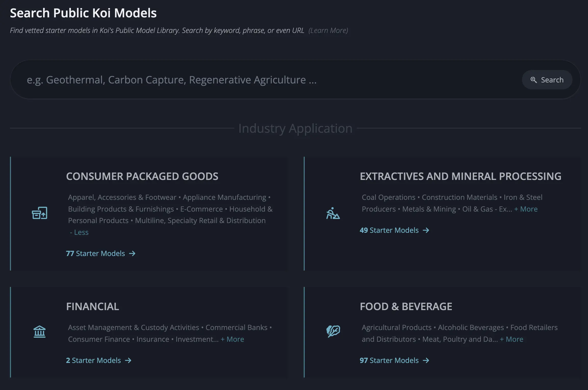
Task: Click the Financial bank building icon
Action: 40,332
